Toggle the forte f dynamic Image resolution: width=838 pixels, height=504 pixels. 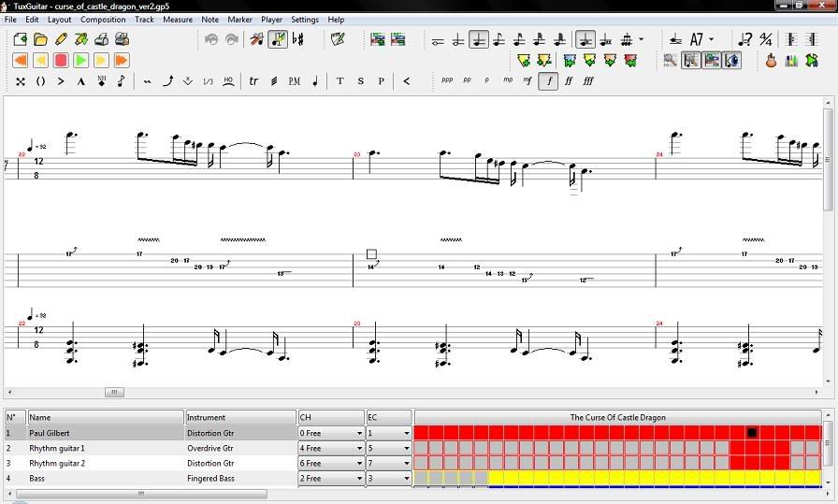point(548,81)
